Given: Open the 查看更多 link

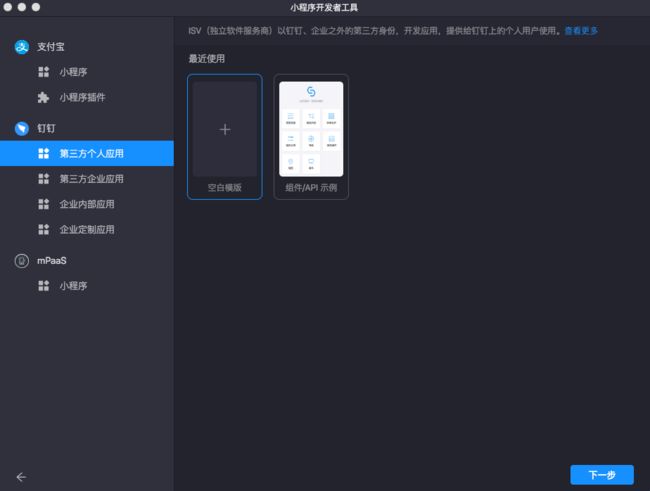Looking at the screenshot, I should tap(581, 31).
